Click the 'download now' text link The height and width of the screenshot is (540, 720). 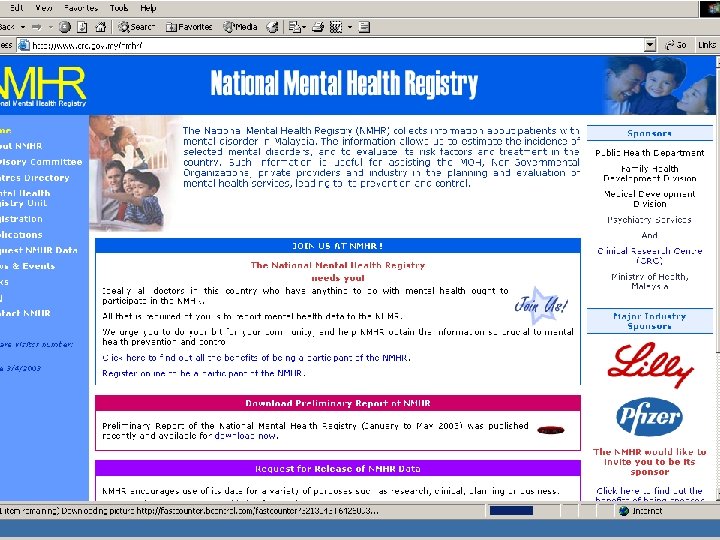(x=246, y=436)
